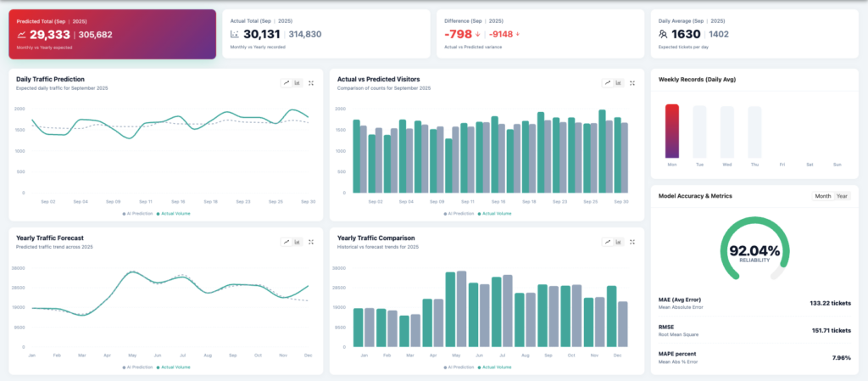
Task: Click the Thu bar in Weekly Records
Action: 754,132
